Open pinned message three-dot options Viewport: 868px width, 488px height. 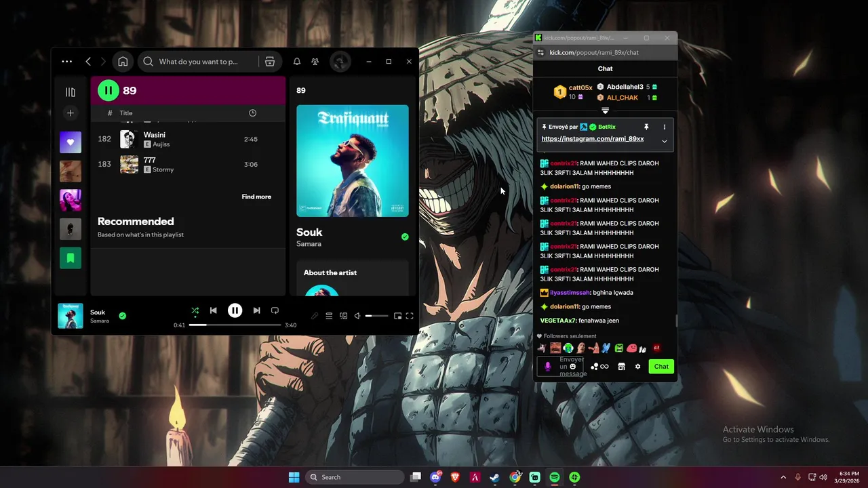pos(665,127)
